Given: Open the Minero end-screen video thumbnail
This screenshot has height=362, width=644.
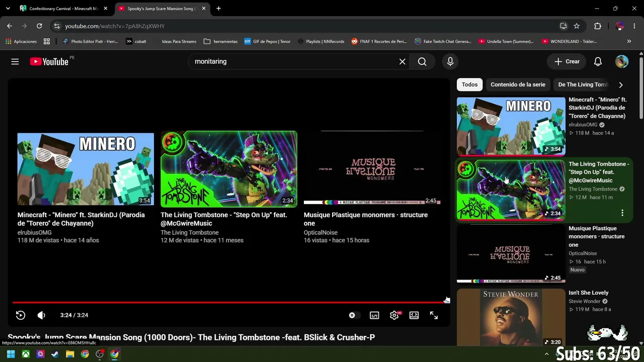Looking at the screenshot, I should pos(86,169).
